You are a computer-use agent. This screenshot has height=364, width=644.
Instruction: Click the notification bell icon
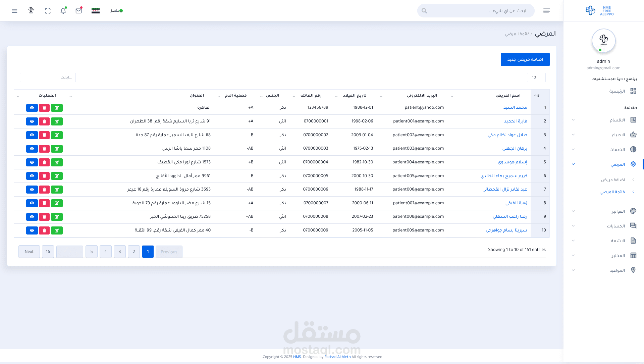pos(63,11)
